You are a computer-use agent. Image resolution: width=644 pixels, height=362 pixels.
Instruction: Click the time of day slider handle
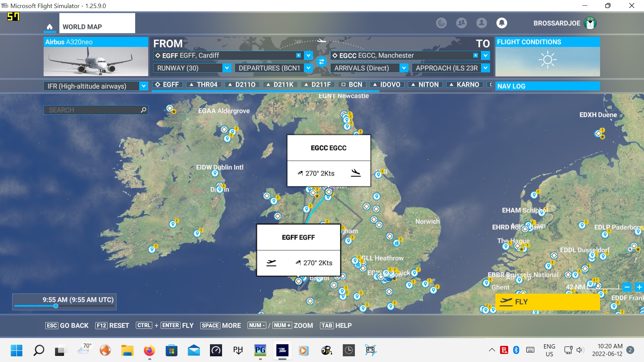coord(56,306)
